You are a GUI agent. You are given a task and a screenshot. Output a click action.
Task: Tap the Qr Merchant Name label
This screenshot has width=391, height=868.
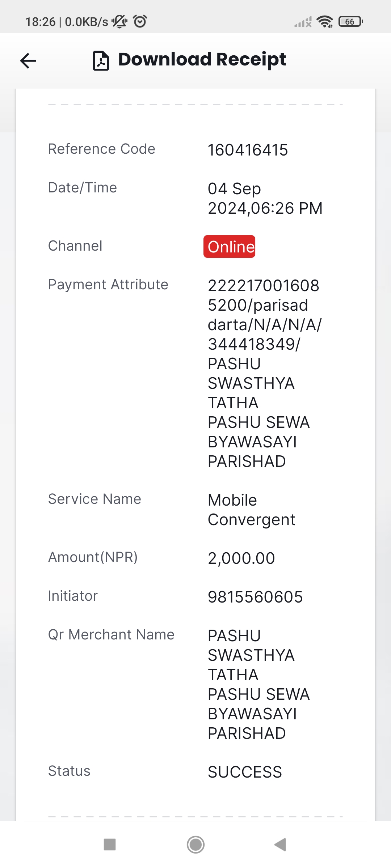(112, 635)
